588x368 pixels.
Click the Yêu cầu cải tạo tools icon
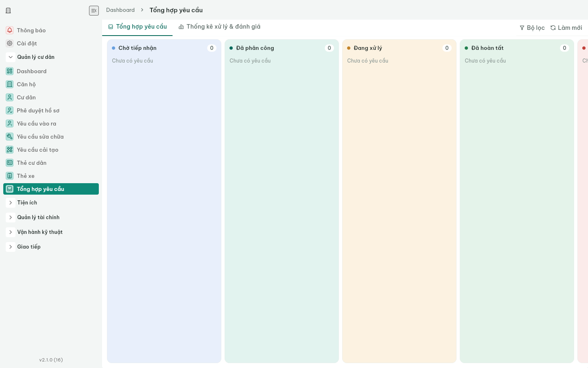pyautogui.click(x=10, y=150)
